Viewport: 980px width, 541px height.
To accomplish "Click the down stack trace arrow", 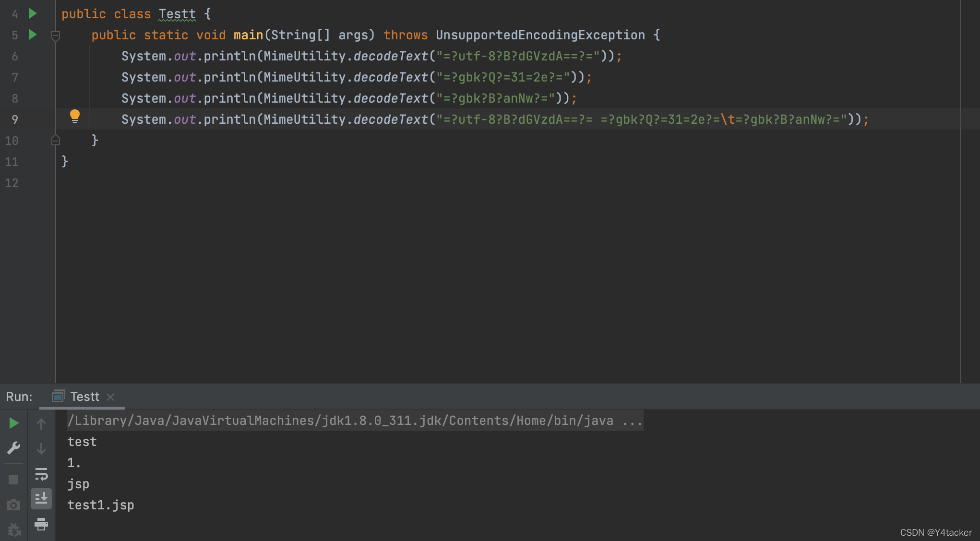I will 41,449.
